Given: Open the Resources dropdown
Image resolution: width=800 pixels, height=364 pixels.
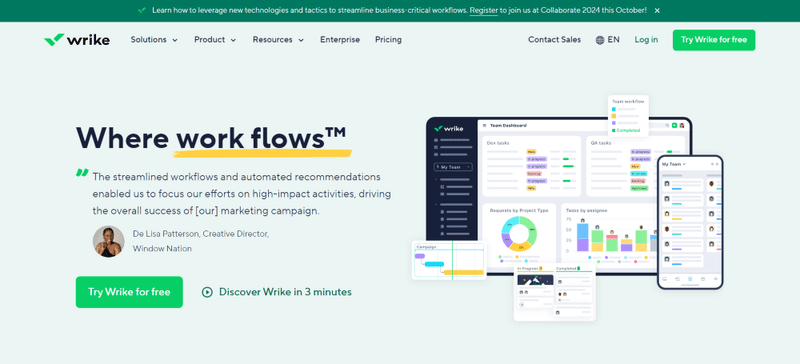Looking at the screenshot, I should coord(278,40).
